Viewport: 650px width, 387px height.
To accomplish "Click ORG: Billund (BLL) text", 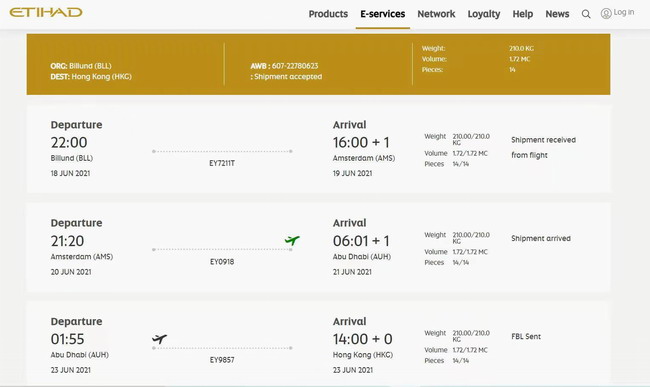I will coord(81,66).
